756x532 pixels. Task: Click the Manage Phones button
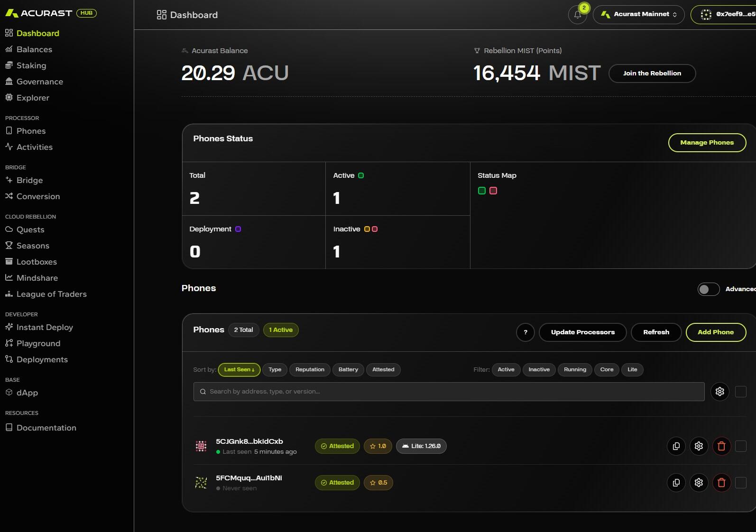[x=707, y=143]
